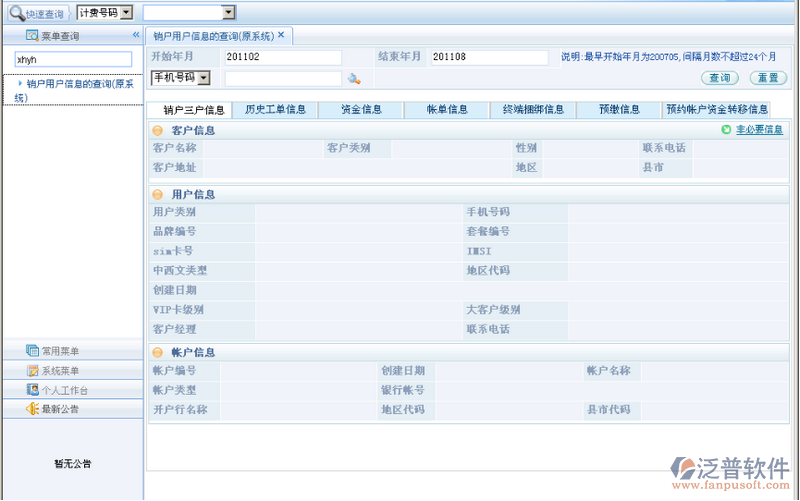Close the 销户用户信息的查询 tab
The height and width of the screenshot is (501, 800).
tap(281, 35)
